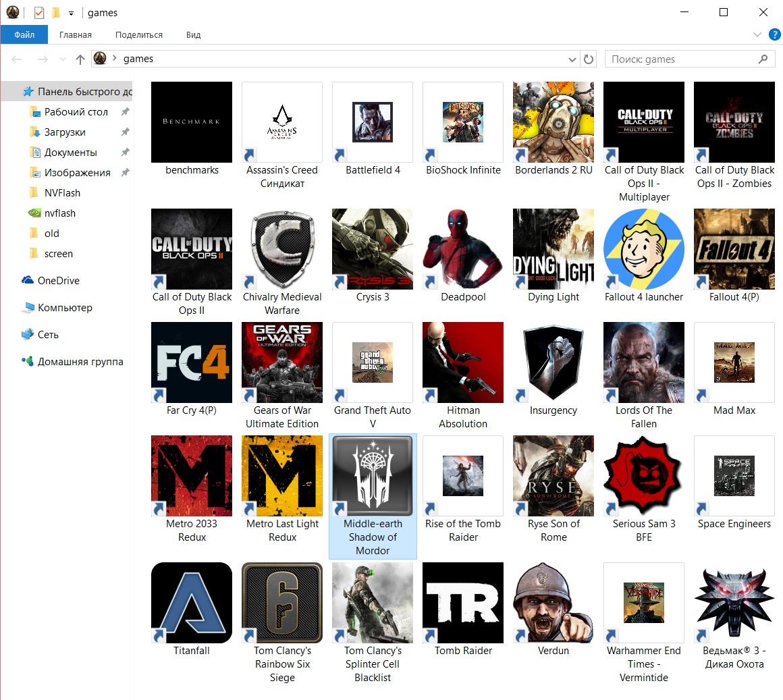Click the BioShock Infinite shortcut
Screen dimensions: 783x700
[x=463, y=122]
